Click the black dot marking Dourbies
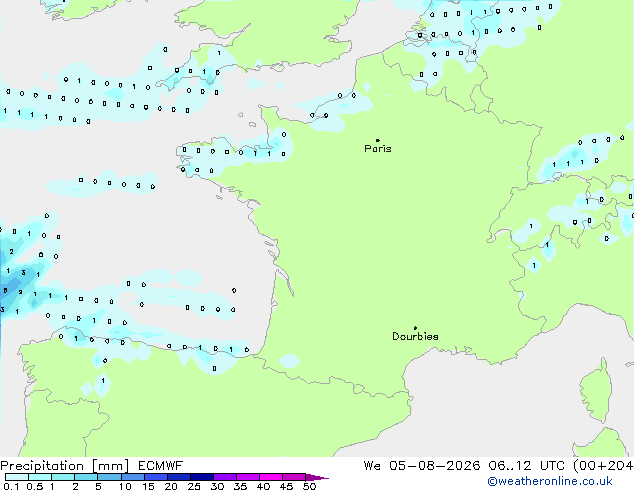 [x=415, y=328]
